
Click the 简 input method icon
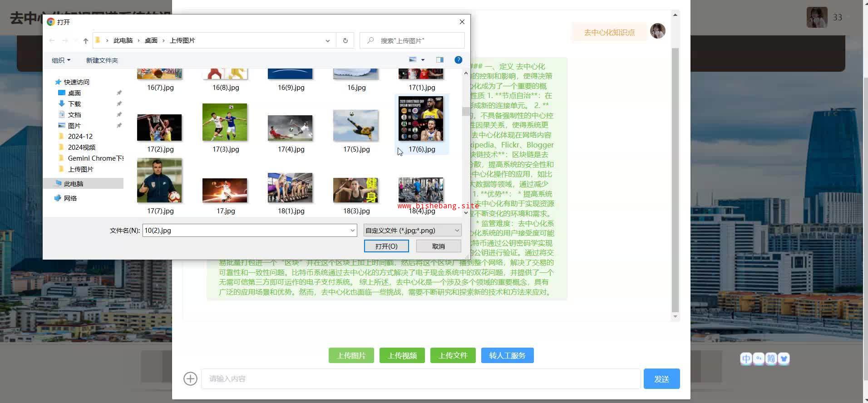click(x=771, y=359)
